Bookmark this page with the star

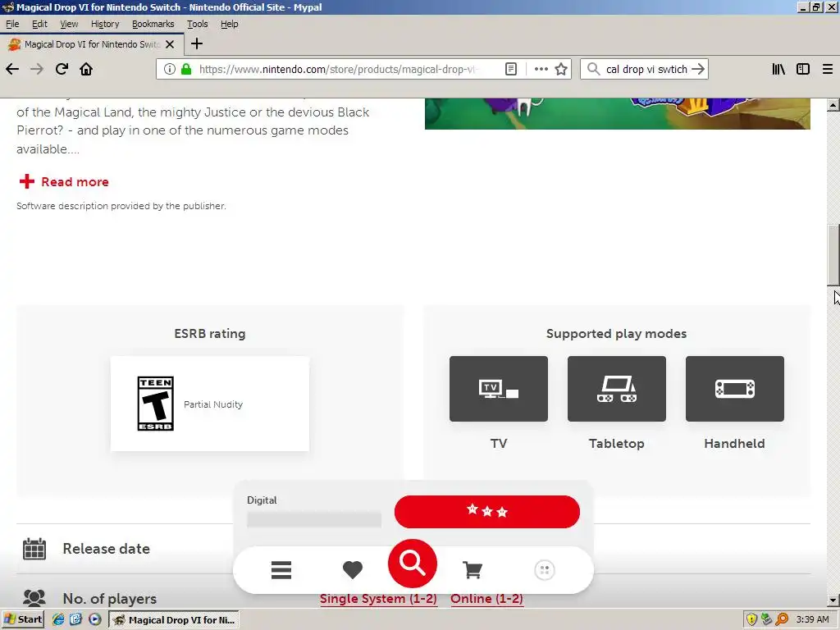(x=561, y=69)
